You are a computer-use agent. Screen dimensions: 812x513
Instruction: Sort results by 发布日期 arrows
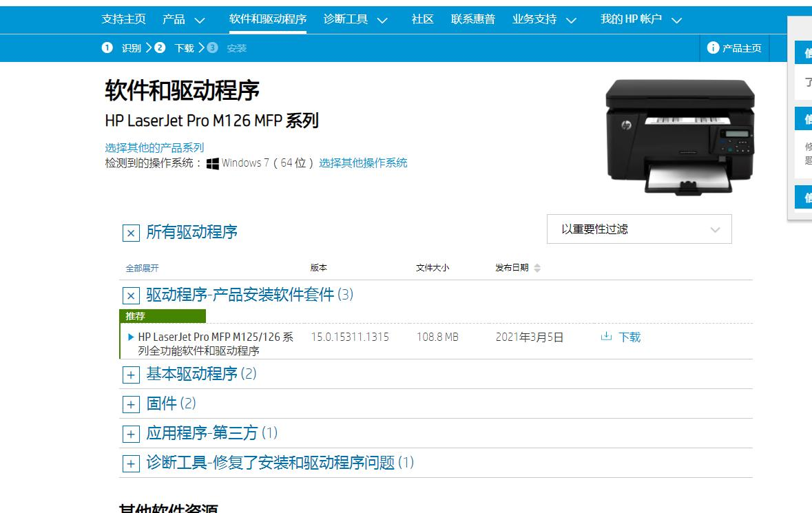535,268
